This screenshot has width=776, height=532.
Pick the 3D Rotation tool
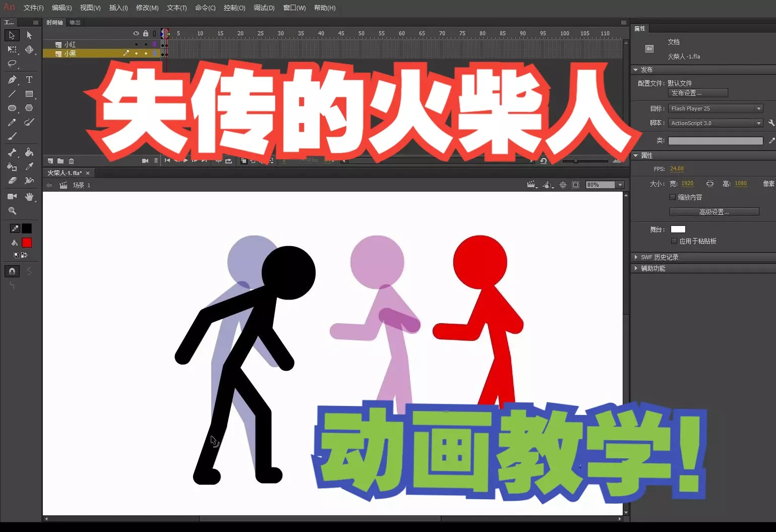coord(29,49)
